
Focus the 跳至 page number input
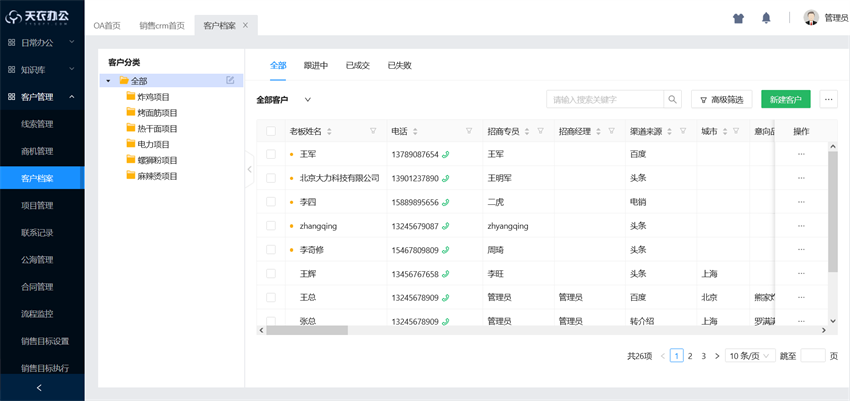813,356
